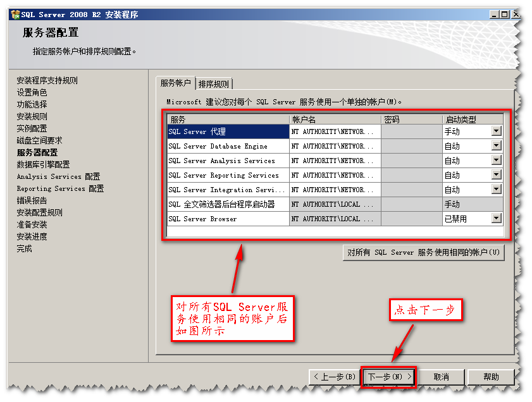The width and height of the screenshot is (532, 402).
Task: Click password cell for Database Engine
Action: coord(412,146)
